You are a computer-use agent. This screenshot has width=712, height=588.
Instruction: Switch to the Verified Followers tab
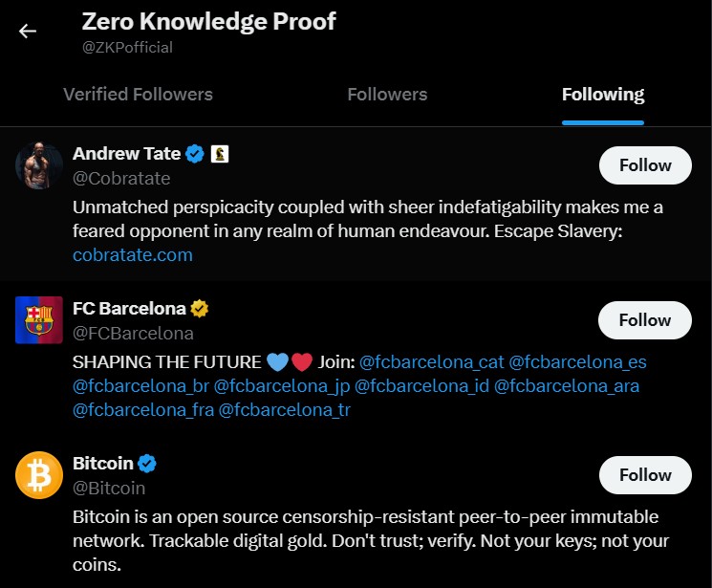coord(138,95)
